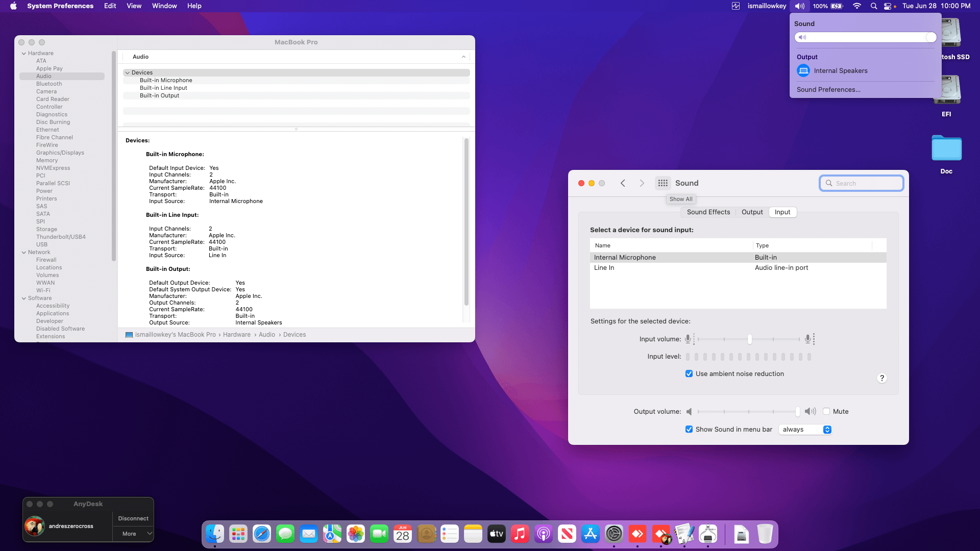This screenshot has height=551, width=980.
Task: Collapse the Devices disclosure triangle
Action: pos(128,73)
